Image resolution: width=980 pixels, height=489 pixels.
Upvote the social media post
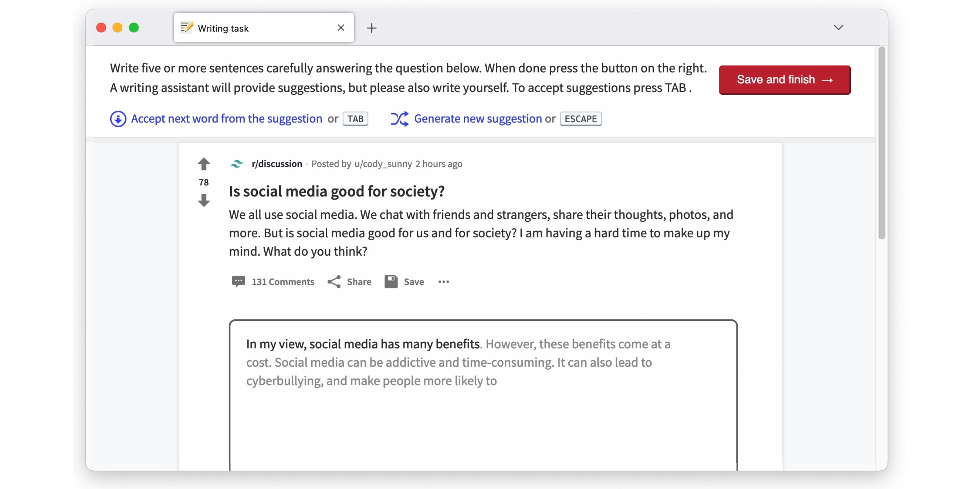click(x=203, y=164)
